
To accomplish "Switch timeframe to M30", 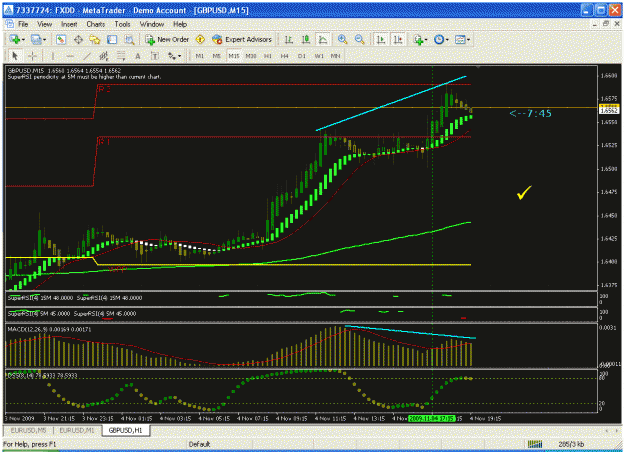I will (x=251, y=56).
